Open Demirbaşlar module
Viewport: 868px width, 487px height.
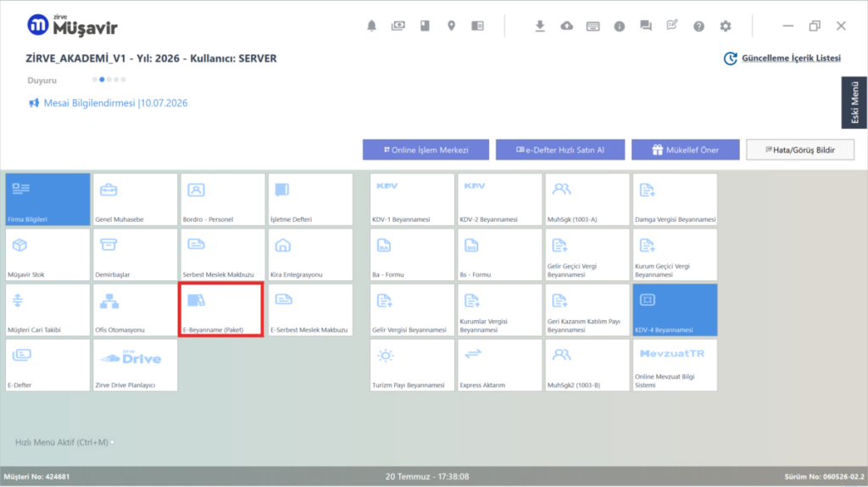click(135, 255)
